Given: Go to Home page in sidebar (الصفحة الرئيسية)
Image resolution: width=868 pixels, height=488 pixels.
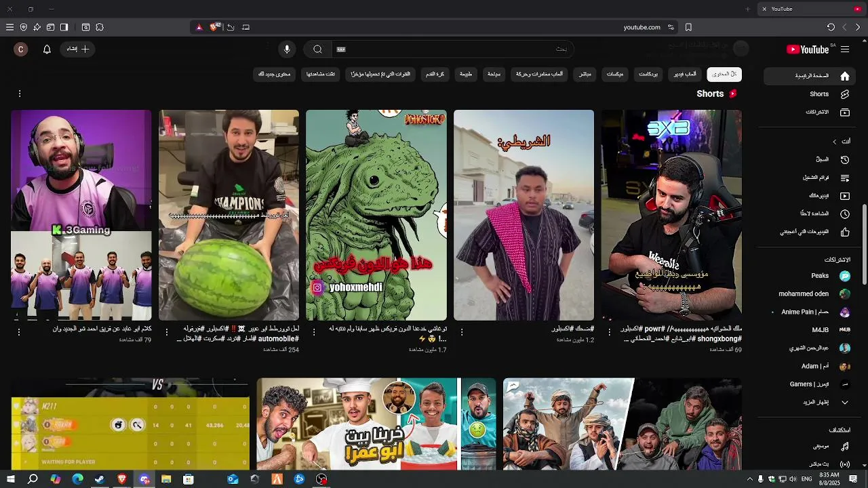Looking at the screenshot, I should click(808, 76).
